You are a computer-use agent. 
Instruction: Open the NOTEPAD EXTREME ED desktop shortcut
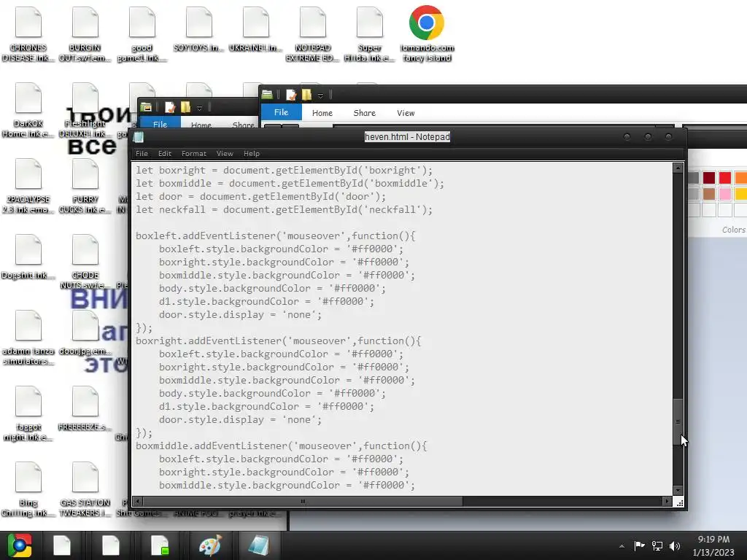[312, 34]
